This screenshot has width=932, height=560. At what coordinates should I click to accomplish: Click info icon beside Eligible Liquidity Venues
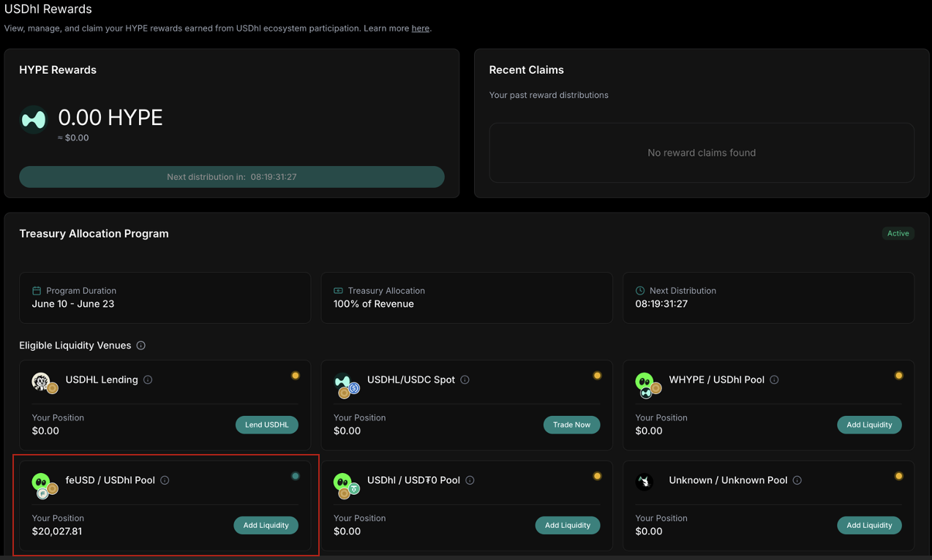(x=141, y=346)
